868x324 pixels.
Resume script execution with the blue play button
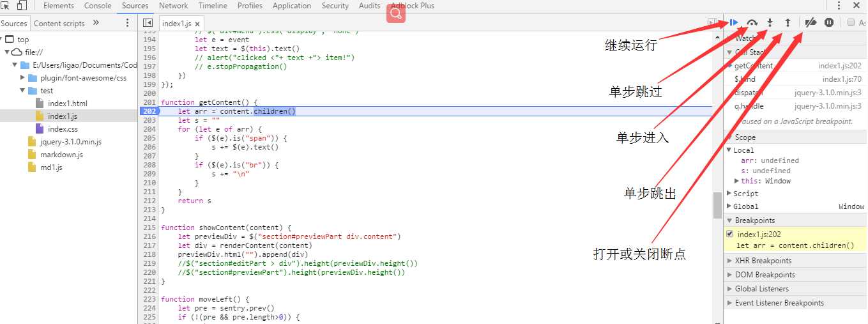point(733,22)
